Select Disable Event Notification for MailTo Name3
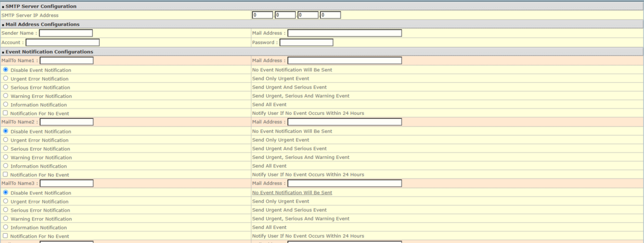This screenshot has width=644, height=243. pyautogui.click(x=6, y=192)
